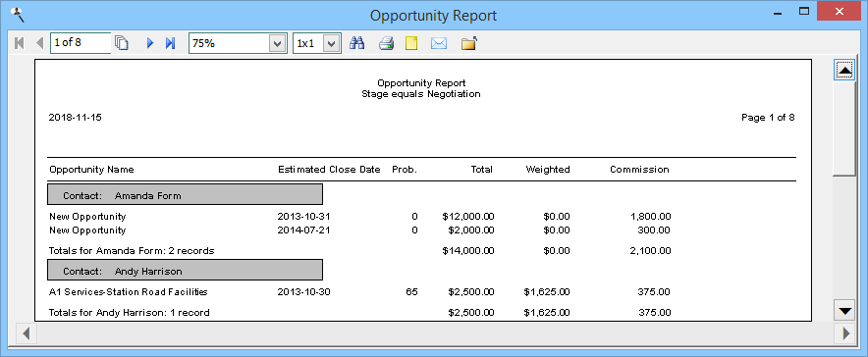This screenshot has height=357, width=868.
Task: Click the scroll down arrow button
Action: pos(844,311)
